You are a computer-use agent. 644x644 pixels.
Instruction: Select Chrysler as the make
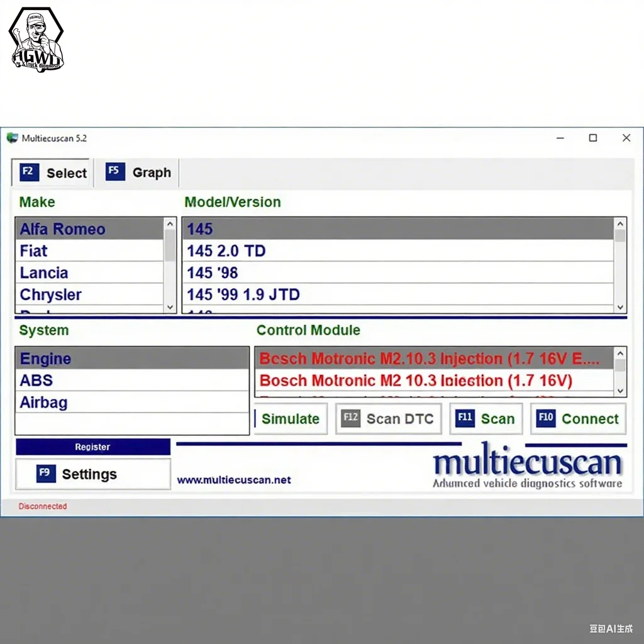coord(89,294)
